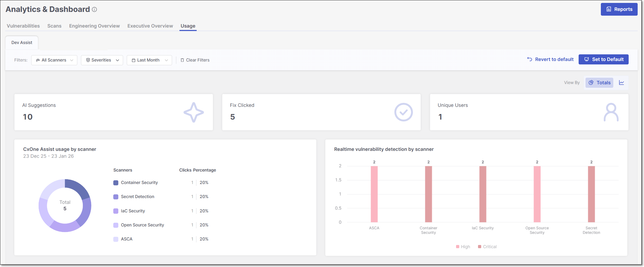644x267 pixels.
Task: Click the Fix Clicked checkmark icon
Action: click(403, 112)
